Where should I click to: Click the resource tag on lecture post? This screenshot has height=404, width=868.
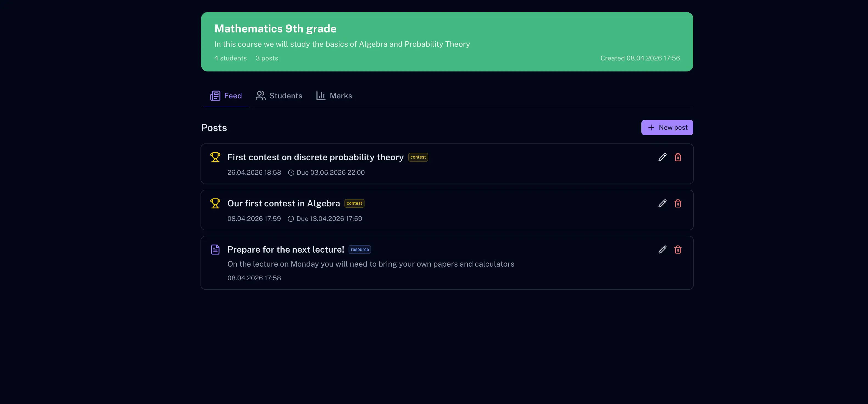(x=360, y=250)
